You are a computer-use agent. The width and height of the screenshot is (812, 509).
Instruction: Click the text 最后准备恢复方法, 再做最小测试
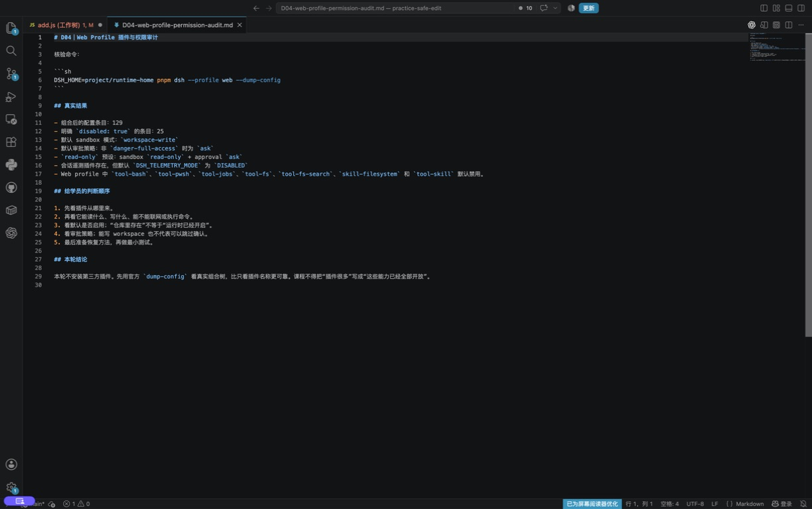coord(109,242)
